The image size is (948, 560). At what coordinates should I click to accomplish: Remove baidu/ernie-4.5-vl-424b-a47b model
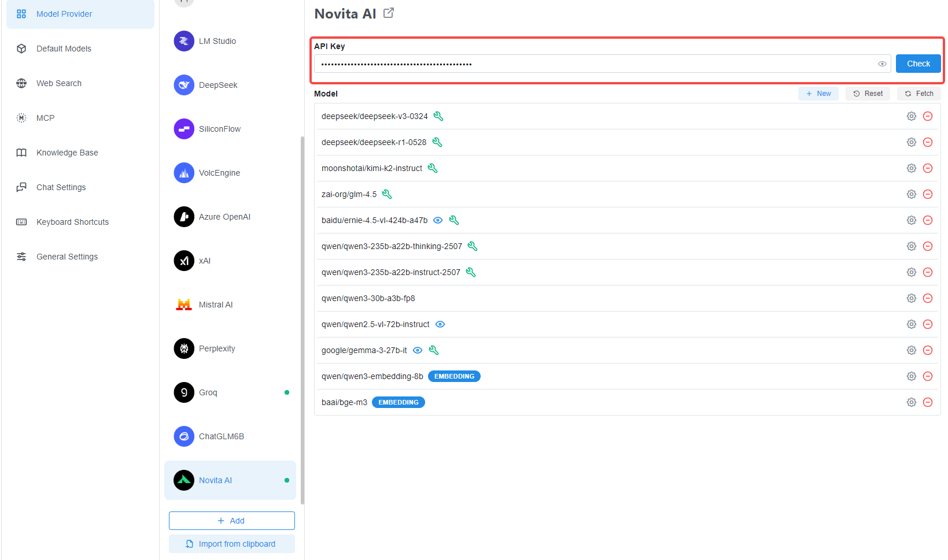click(x=928, y=220)
